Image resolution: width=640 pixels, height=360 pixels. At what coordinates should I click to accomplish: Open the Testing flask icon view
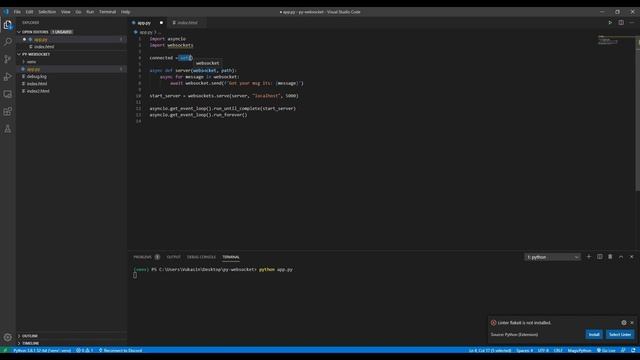click(x=8, y=129)
